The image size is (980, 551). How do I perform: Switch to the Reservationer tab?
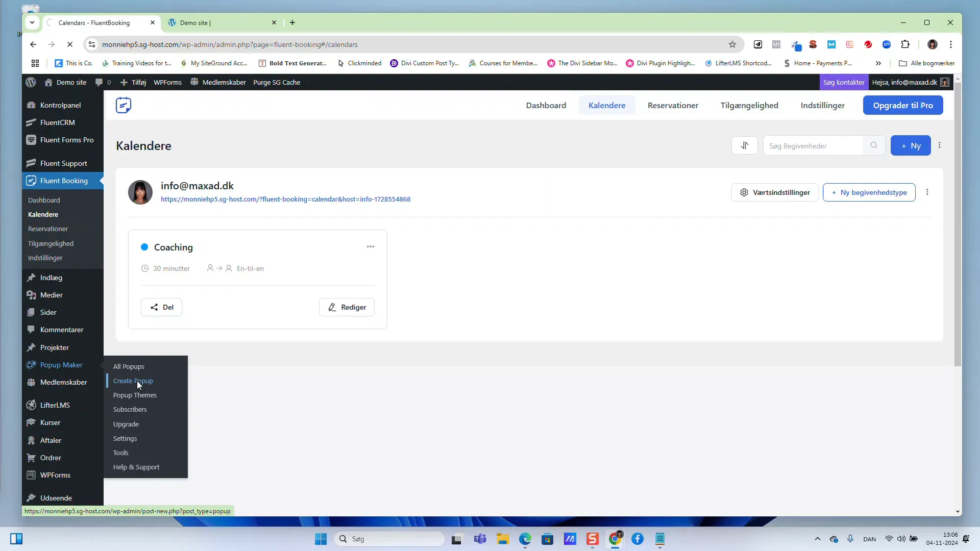tap(673, 105)
